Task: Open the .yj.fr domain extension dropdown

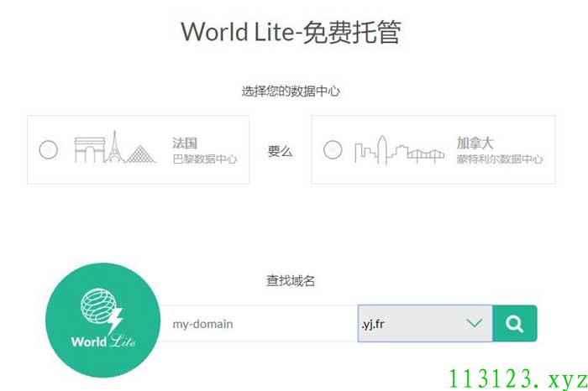Action: tap(425, 323)
